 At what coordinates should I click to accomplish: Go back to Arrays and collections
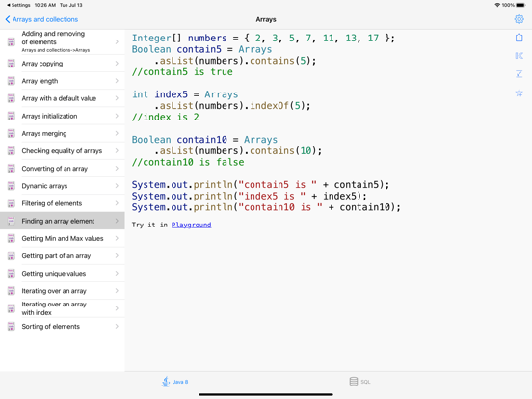[x=41, y=19]
